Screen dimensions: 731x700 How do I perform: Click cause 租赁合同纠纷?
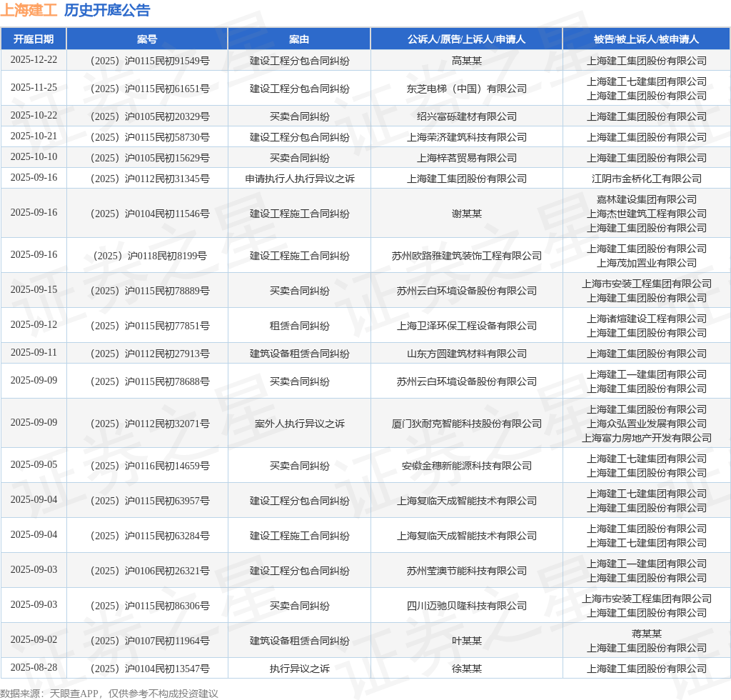pyautogui.click(x=300, y=326)
